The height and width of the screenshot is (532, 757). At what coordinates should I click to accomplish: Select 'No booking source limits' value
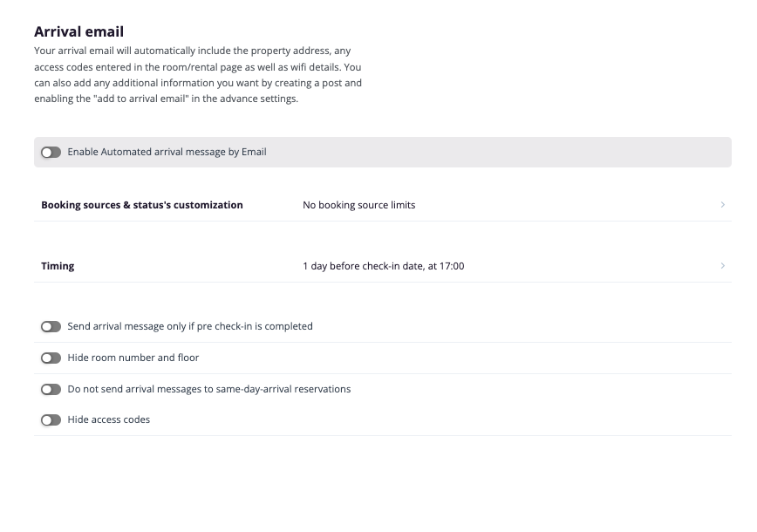pos(358,205)
